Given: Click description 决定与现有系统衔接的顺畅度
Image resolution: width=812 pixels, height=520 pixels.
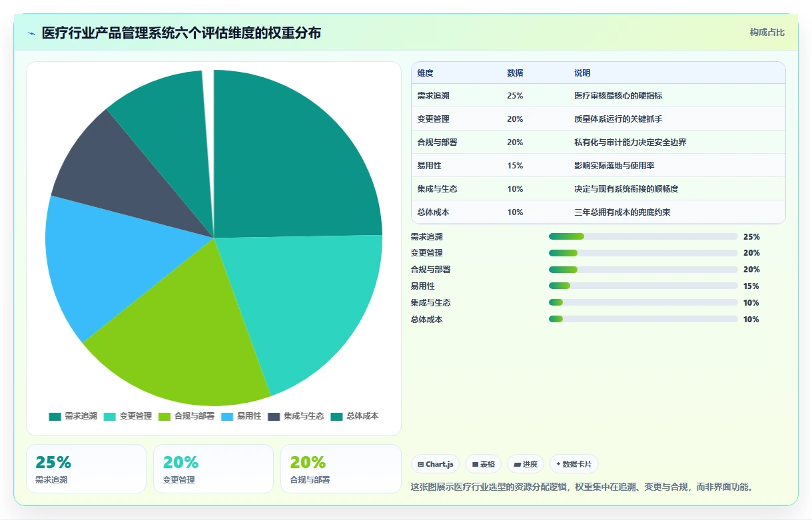Looking at the screenshot, I should (x=626, y=189).
